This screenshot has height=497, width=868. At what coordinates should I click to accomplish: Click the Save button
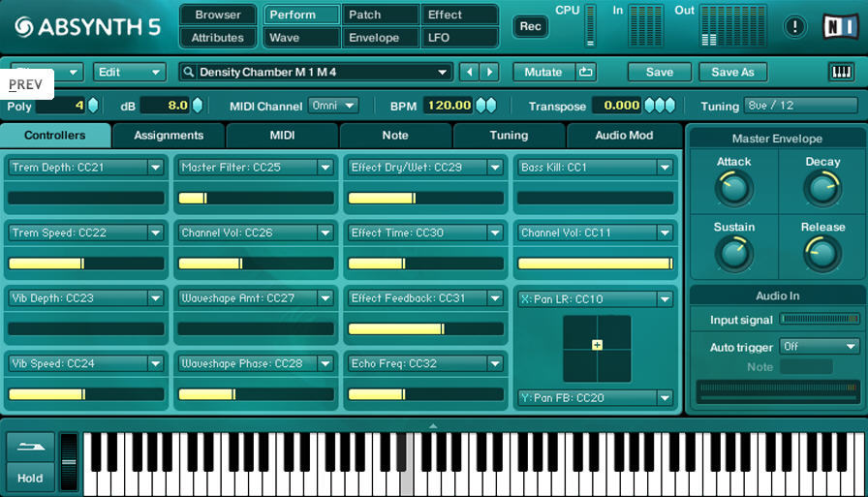pyautogui.click(x=660, y=72)
